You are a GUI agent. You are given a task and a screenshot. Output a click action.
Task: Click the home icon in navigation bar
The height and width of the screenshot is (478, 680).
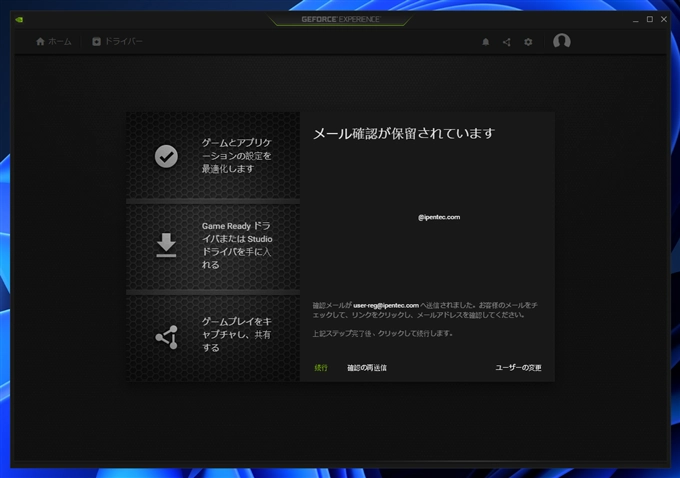[x=40, y=42]
